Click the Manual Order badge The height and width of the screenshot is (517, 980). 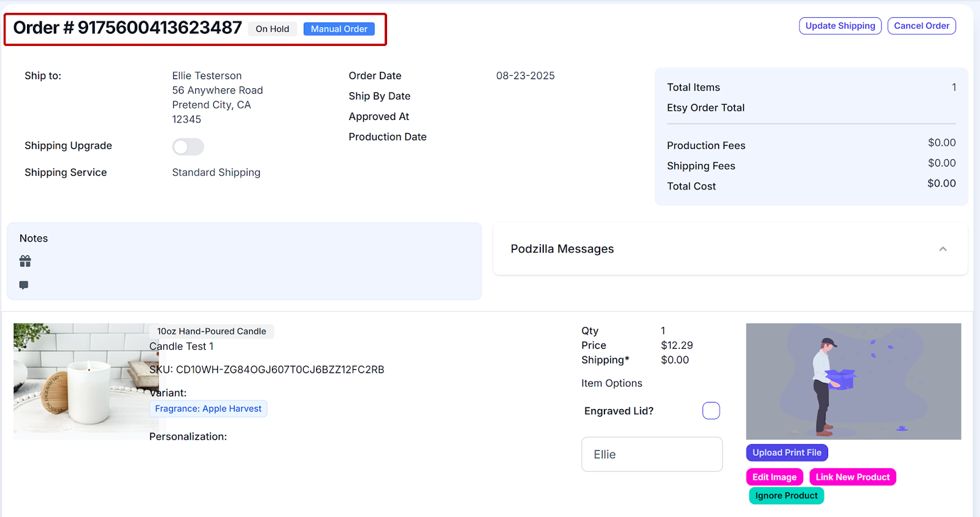[339, 29]
